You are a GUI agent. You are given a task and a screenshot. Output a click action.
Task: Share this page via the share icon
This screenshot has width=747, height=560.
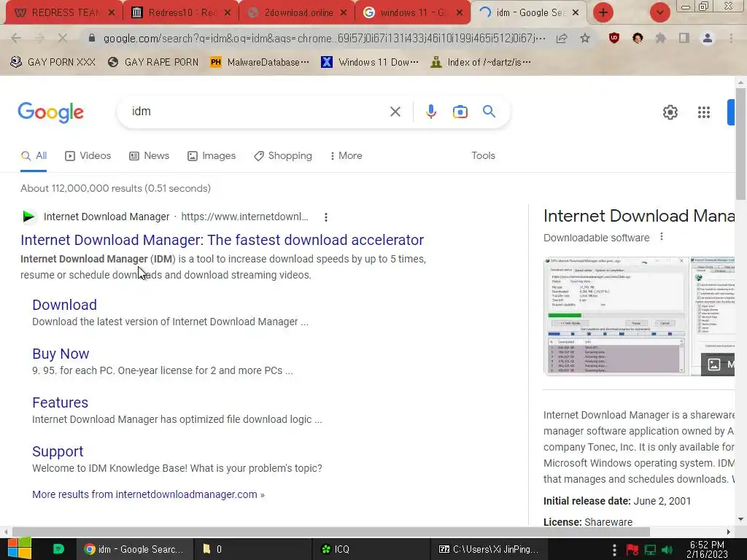[562, 38]
